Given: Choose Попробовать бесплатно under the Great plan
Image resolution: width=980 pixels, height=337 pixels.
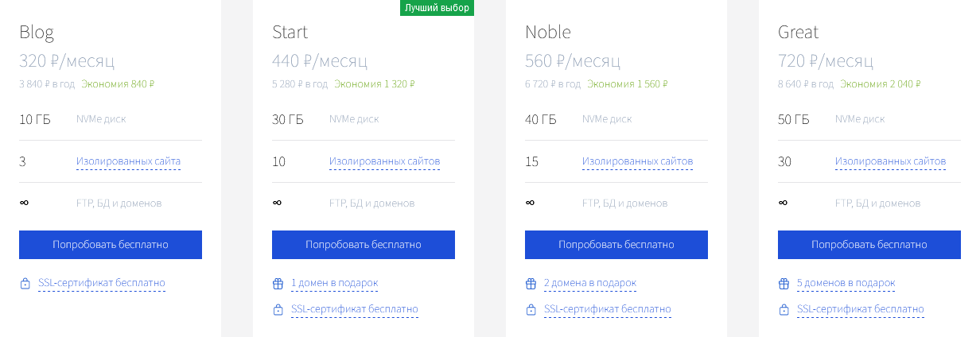Looking at the screenshot, I should tap(869, 245).
